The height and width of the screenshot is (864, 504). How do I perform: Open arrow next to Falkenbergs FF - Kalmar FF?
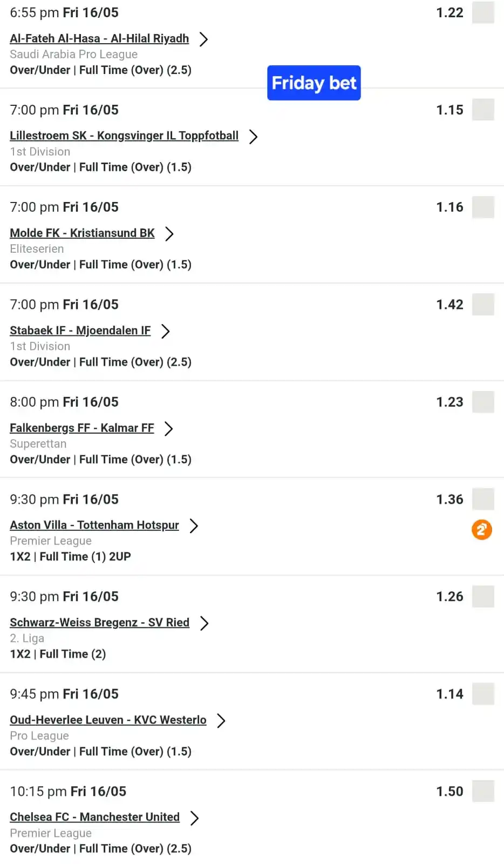point(169,429)
